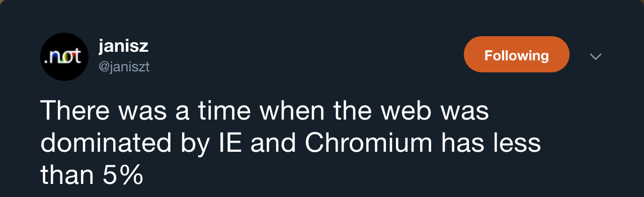Screen dimensions: 644x197
Task: Click the Following button
Action: point(516,54)
